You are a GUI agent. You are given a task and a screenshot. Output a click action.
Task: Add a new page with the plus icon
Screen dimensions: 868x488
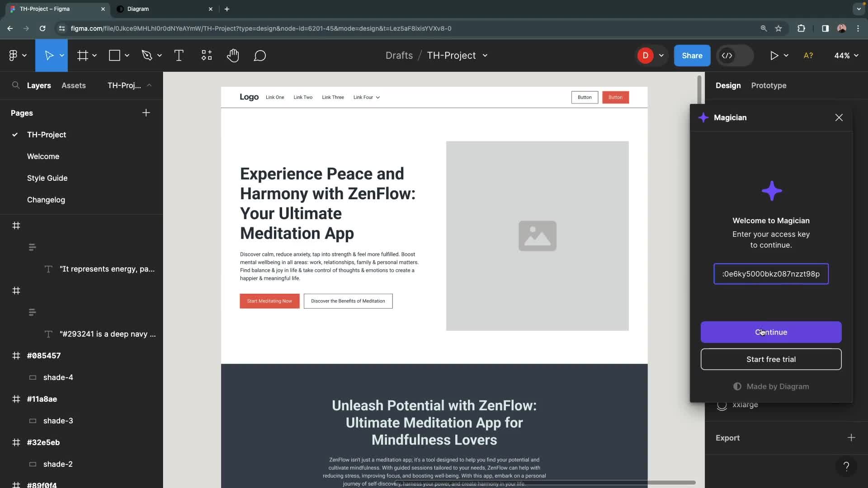146,113
